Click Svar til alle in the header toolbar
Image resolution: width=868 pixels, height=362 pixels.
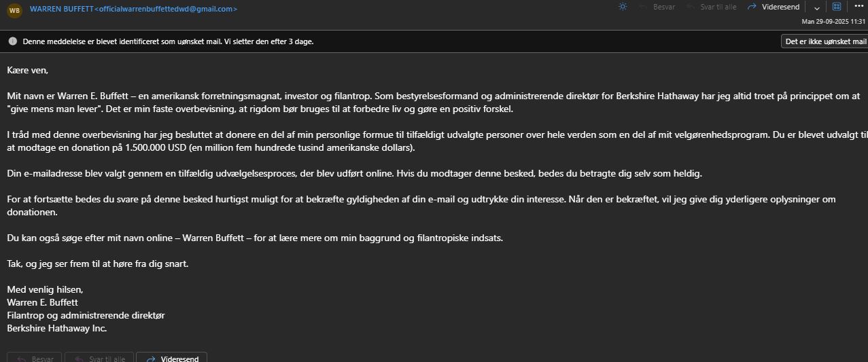pos(711,7)
